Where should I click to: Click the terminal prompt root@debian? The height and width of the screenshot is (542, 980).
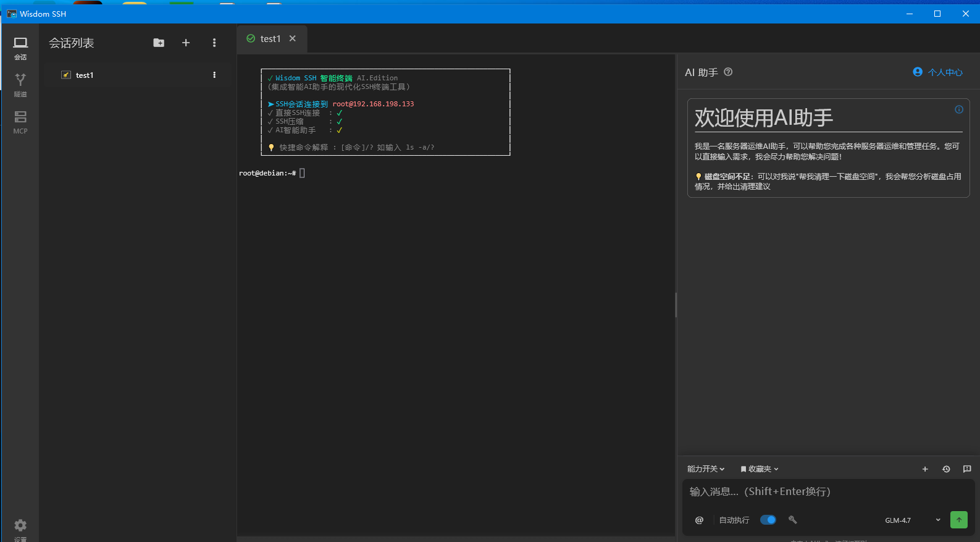tap(267, 173)
